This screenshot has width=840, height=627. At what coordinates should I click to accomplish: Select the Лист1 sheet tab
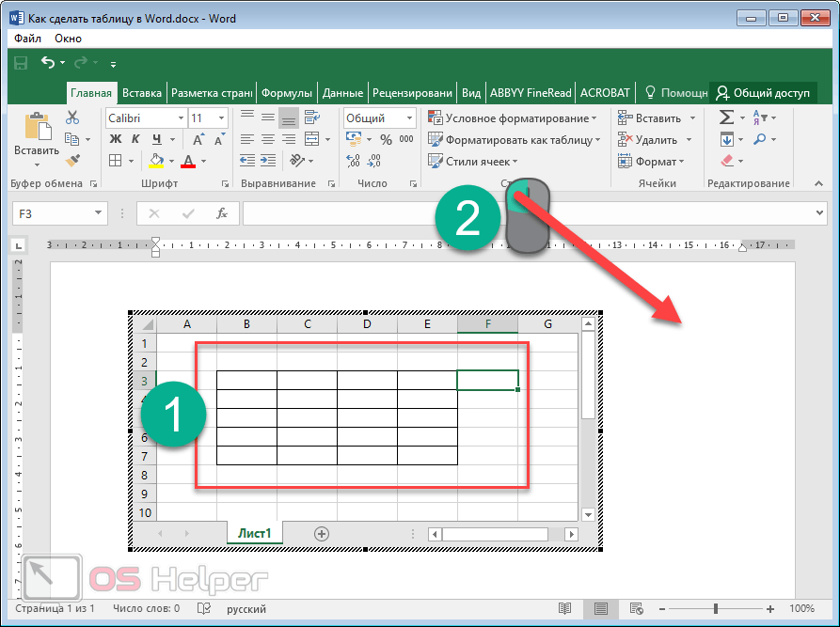pyautogui.click(x=254, y=533)
